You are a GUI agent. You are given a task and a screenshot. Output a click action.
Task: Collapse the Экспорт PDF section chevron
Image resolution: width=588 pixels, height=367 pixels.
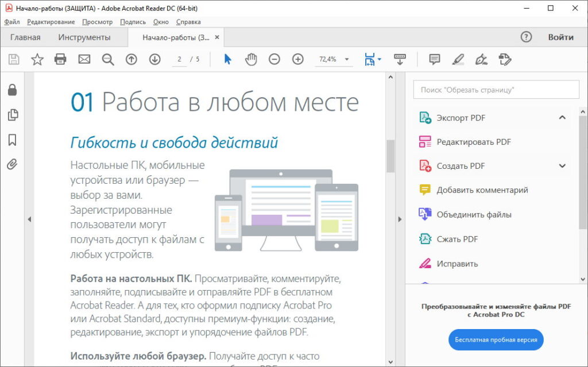coord(562,118)
